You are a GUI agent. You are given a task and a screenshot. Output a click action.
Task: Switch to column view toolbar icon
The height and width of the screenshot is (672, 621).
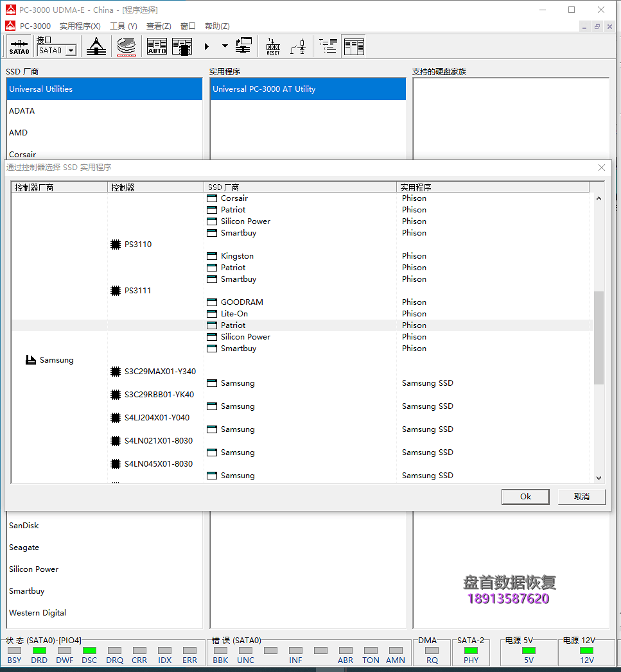pos(354,46)
